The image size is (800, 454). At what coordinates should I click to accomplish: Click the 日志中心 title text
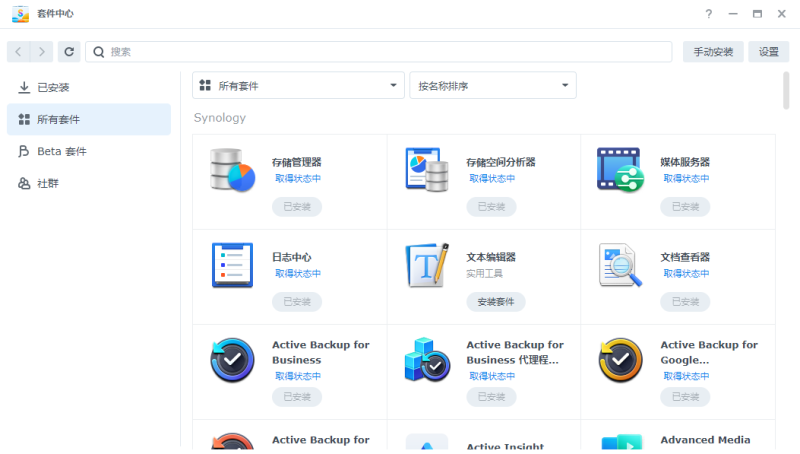coord(292,257)
